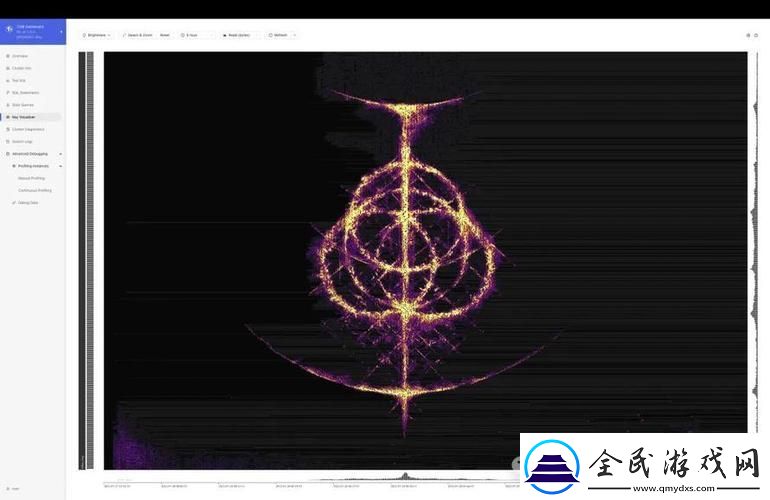Click the TiDB Dashboard logo icon
Viewport: 770px width, 500px height.
(9, 29)
